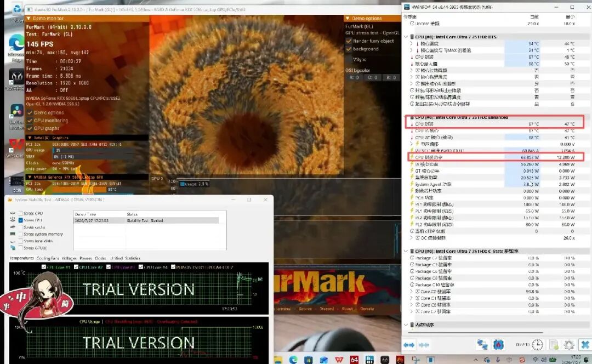Toggle the GPU graphs checkbox
592x364 pixels.
click(30, 128)
